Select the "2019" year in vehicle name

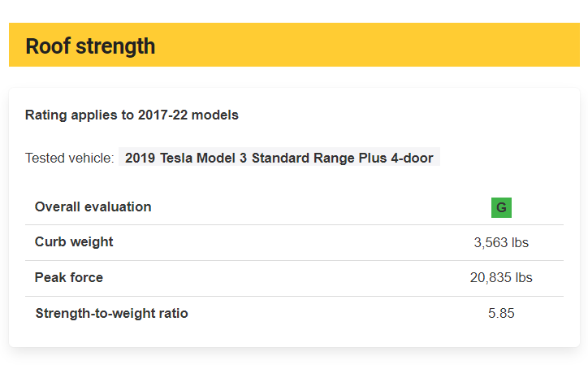tap(140, 158)
